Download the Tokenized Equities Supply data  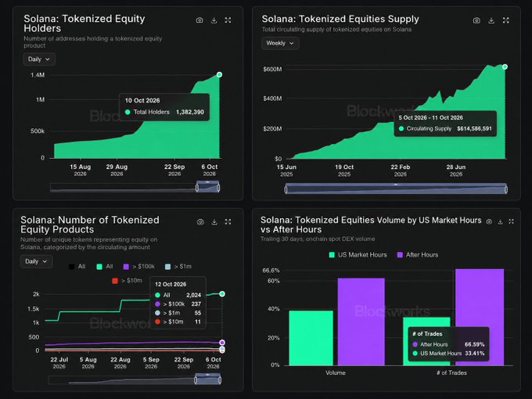(x=491, y=20)
